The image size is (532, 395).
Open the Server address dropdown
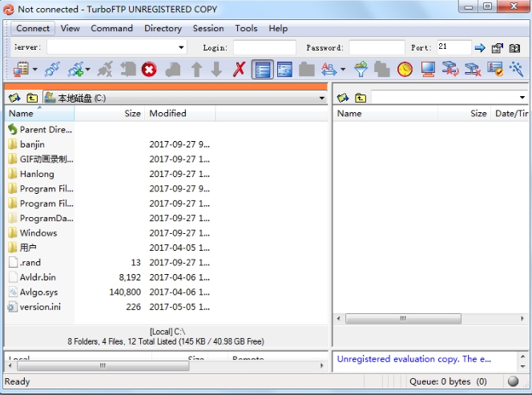point(181,47)
